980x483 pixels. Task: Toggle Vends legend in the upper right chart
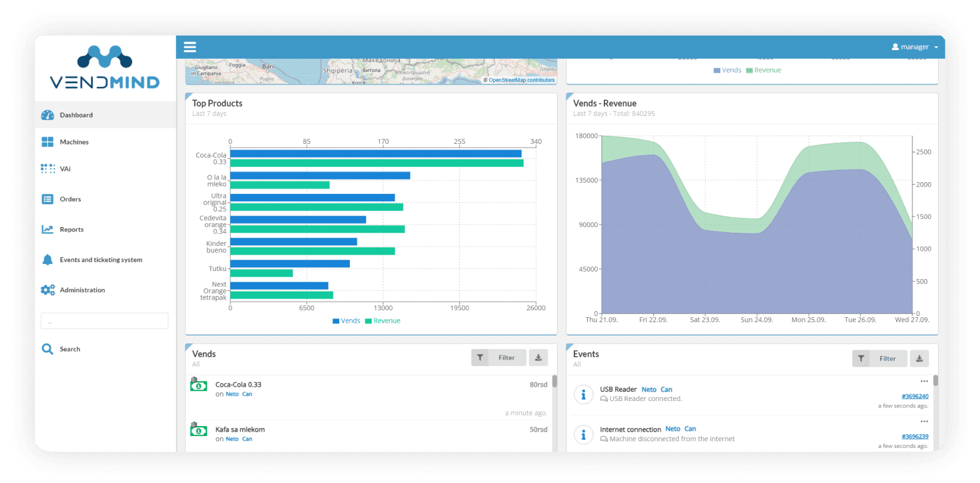(x=727, y=70)
